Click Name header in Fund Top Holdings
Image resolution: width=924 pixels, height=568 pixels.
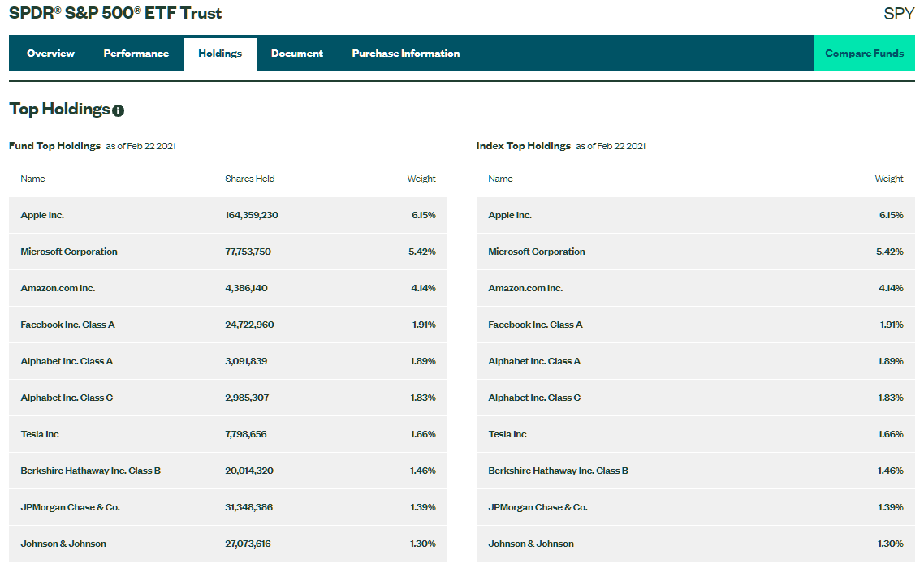point(33,179)
